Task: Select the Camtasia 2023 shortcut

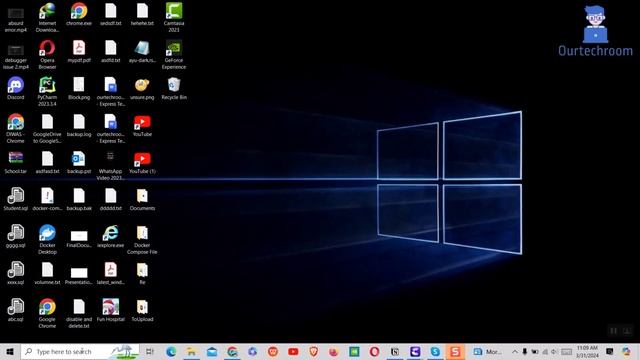Action: coord(174,18)
